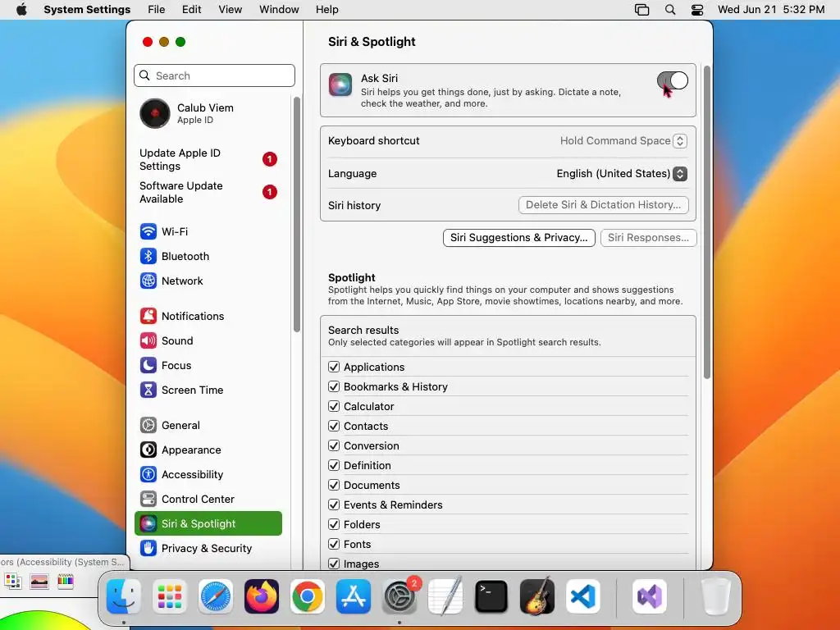Click the Notifications bell icon
The width and height of the screenshot is (840, 630).
click(x=148, y=316)
